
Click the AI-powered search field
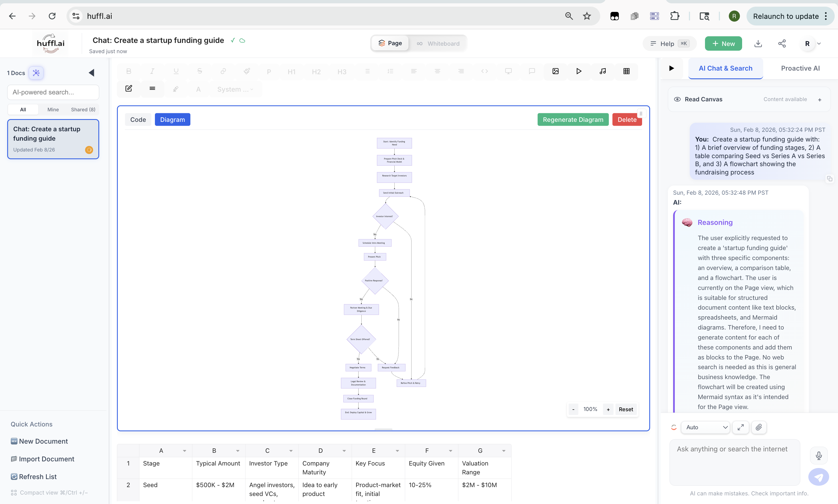tap(53, 92)
